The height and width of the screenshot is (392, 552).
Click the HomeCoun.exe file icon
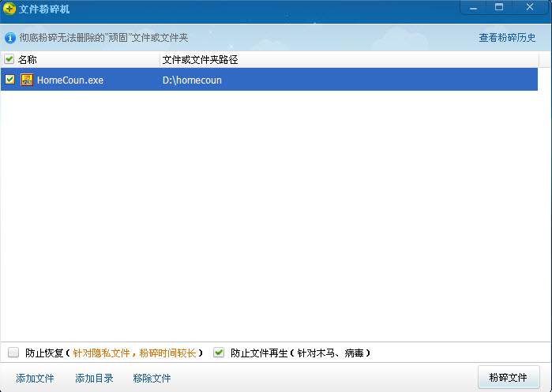[x=27, y=80]
